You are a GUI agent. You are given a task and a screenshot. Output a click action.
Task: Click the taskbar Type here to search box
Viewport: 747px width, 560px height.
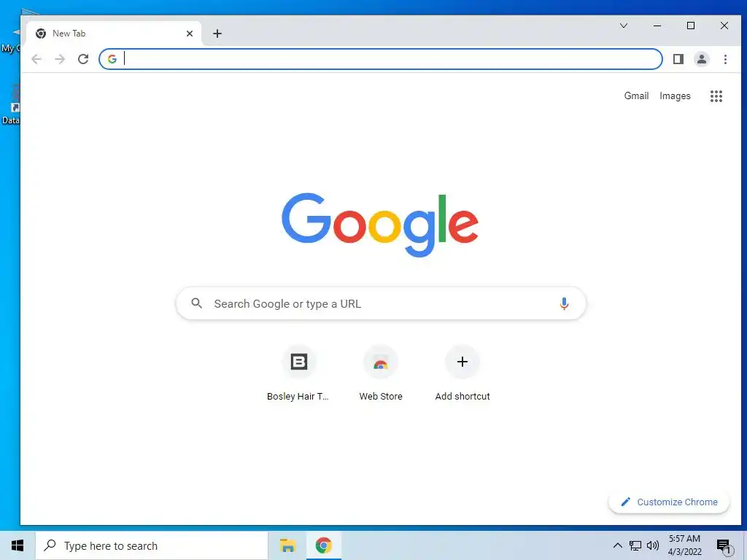tap(152, 545)
